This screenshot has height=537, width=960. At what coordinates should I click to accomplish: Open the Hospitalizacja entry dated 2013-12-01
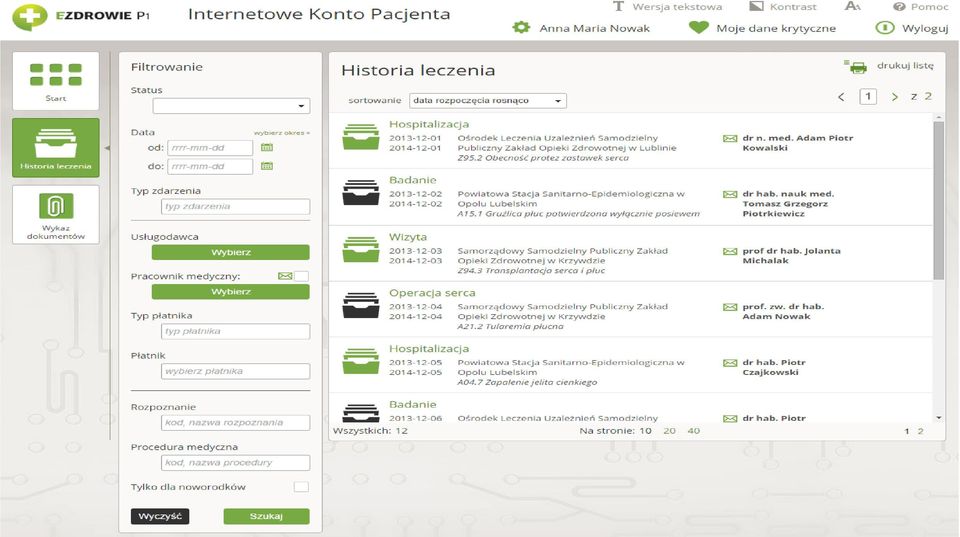pyautogui.click(x=429, y=124)
